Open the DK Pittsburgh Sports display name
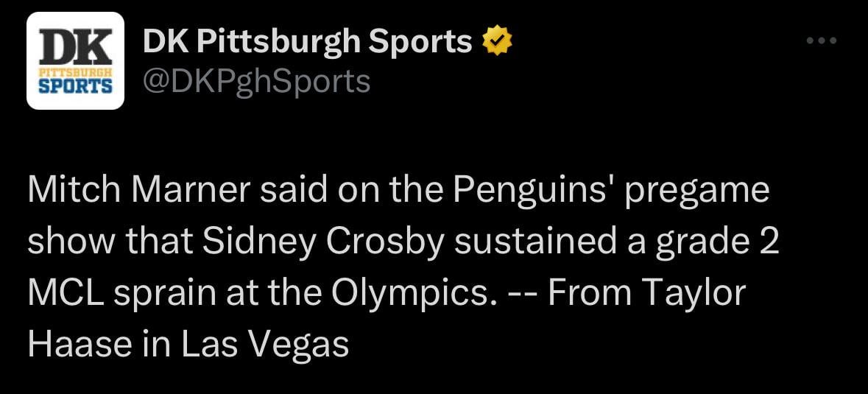 (x=307, y=43)
